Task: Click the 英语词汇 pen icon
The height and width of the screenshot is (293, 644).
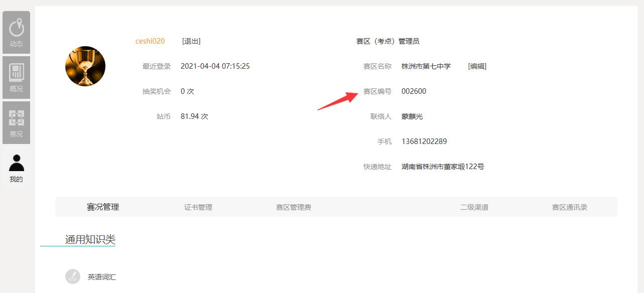Action: coord(73,276)
